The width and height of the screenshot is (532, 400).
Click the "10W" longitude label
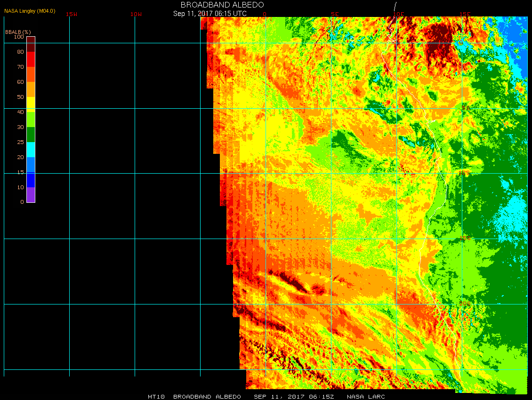coord(136,14)
